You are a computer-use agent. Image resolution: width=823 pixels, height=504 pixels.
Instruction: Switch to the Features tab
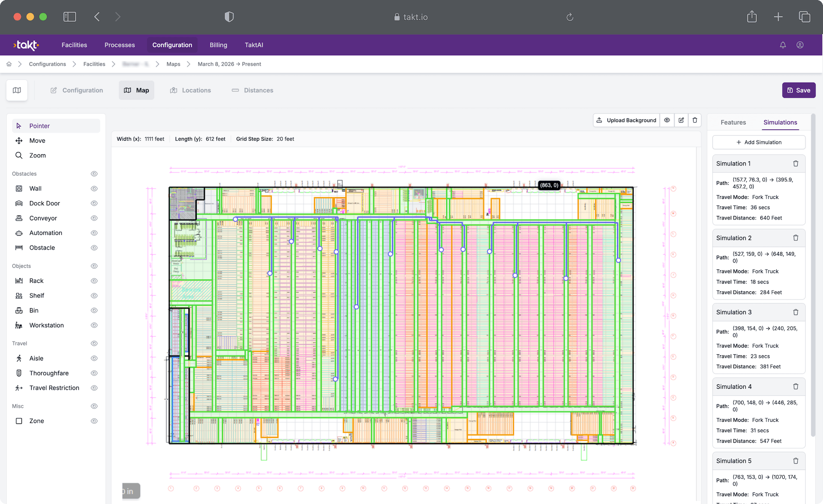(x=733, y=123)
